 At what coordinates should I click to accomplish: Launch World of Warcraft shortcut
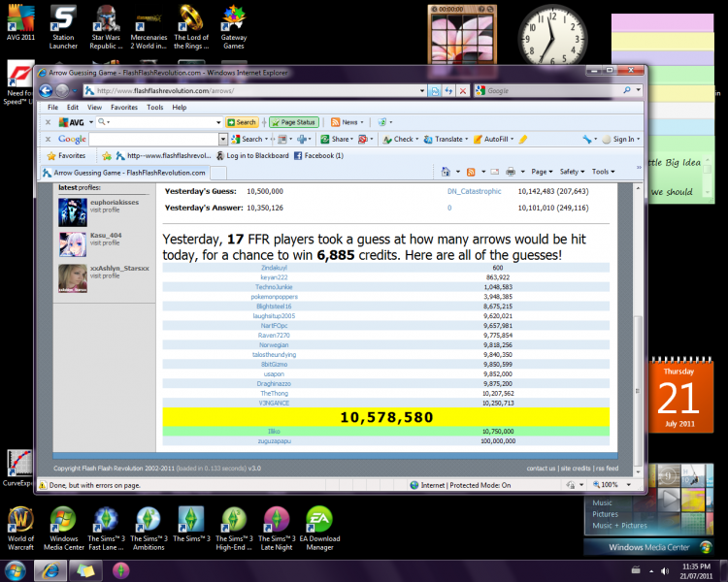click(20, 528)
